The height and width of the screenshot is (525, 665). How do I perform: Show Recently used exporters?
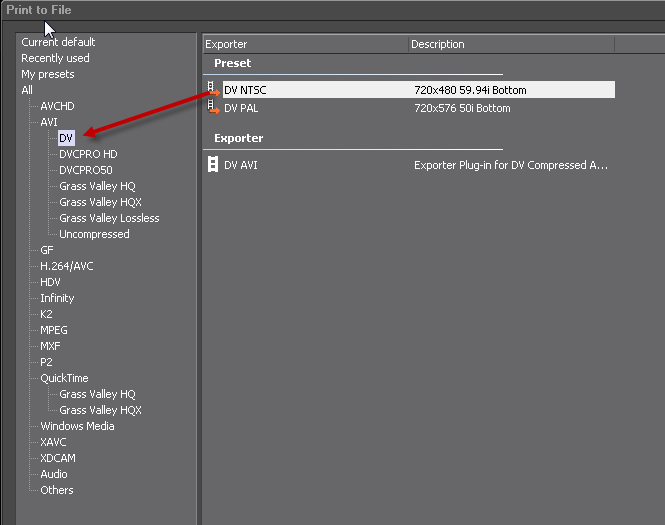pos(55,58)
